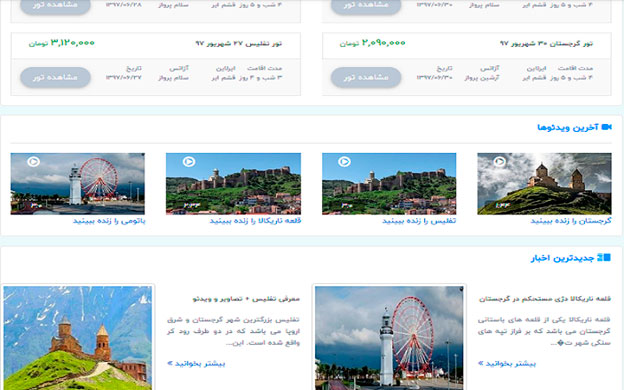Click video camera icon beside آخرین ویدئوها
The image size is (624, 390).
tap(606, 127)
